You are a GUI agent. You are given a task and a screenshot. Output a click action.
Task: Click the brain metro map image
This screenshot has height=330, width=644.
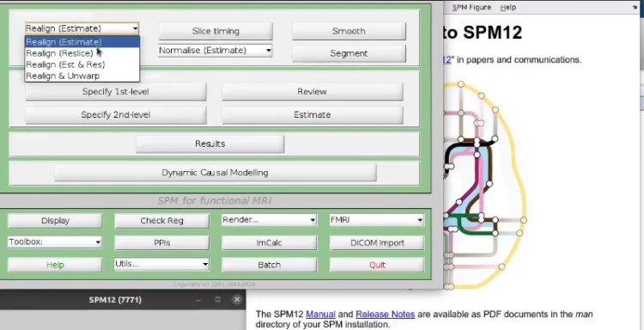coord(484,186)
